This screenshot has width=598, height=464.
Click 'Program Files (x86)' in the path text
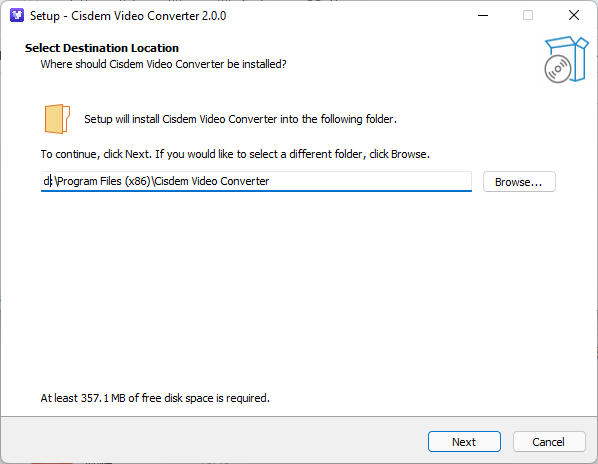[x=104, y=181]
